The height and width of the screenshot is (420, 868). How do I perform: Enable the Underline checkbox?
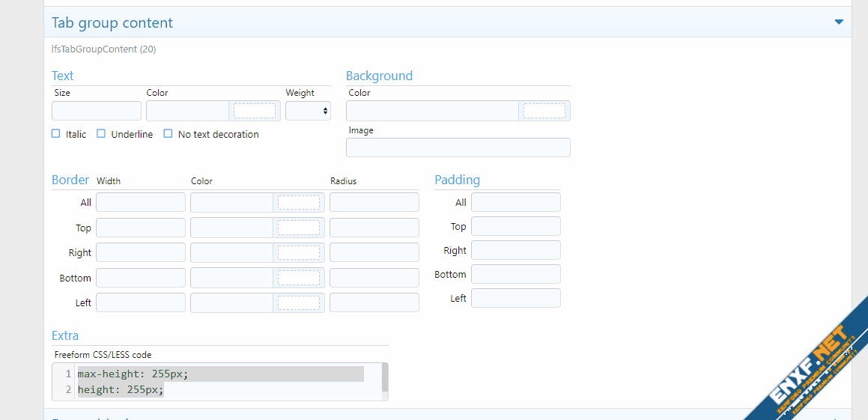click(x=101, y=134)
